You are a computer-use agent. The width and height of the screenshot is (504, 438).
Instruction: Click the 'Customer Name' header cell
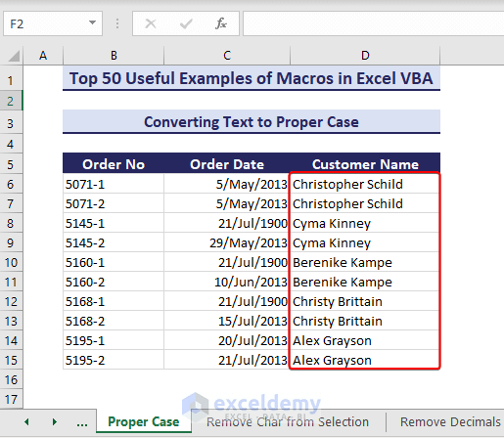tap(365, 164)
